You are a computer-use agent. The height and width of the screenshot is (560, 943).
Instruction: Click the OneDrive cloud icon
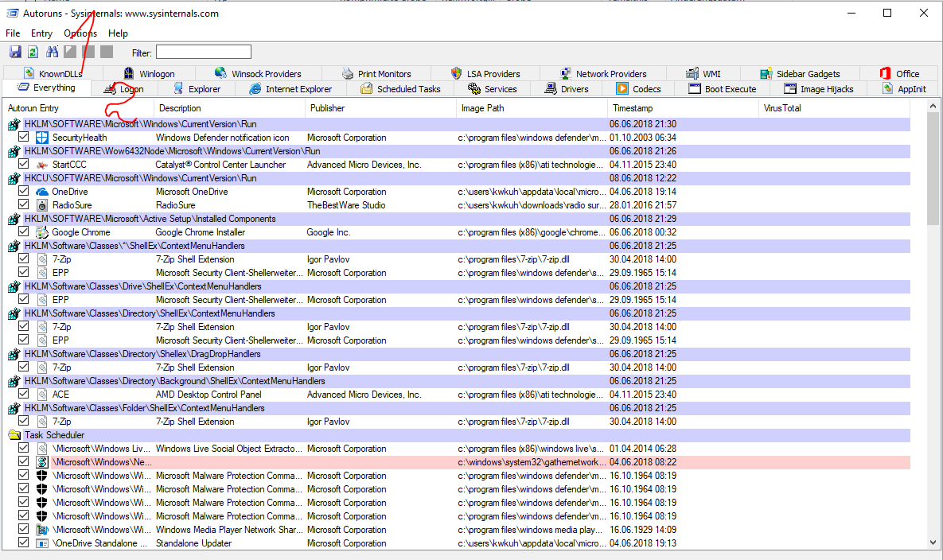click(x=42, y=192)
